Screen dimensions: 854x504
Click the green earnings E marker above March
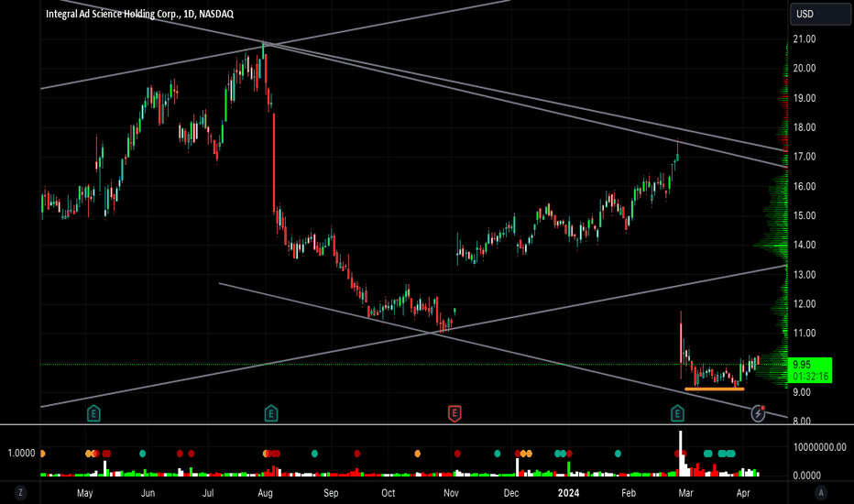click(x=677, y=413)
